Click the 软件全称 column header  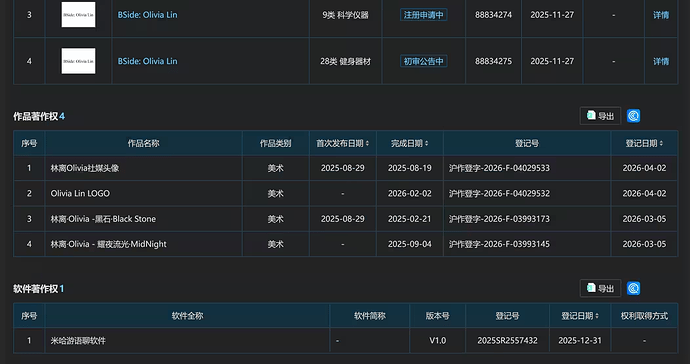click(187, 316)
